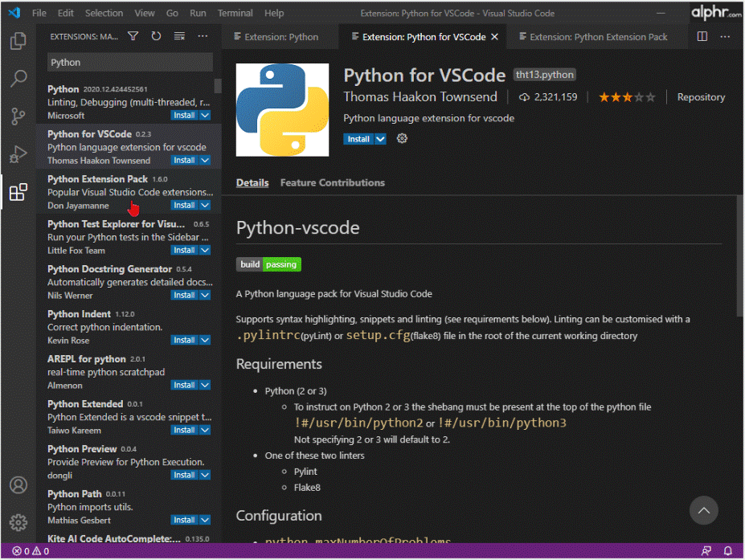
Task: Open install dropdown for Python Docstring Generator
Action: pos(205,296)
